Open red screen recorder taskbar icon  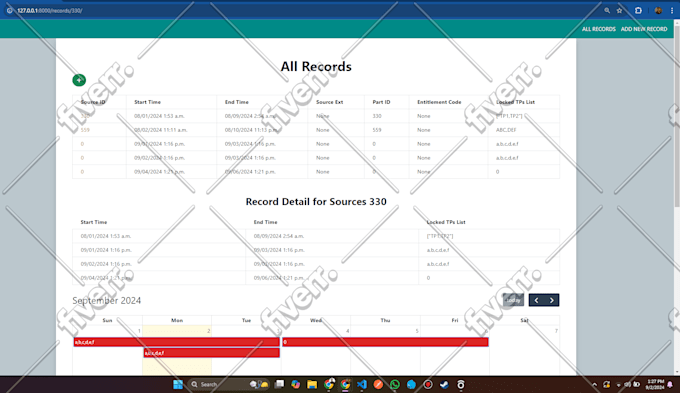tap(428, 384)
